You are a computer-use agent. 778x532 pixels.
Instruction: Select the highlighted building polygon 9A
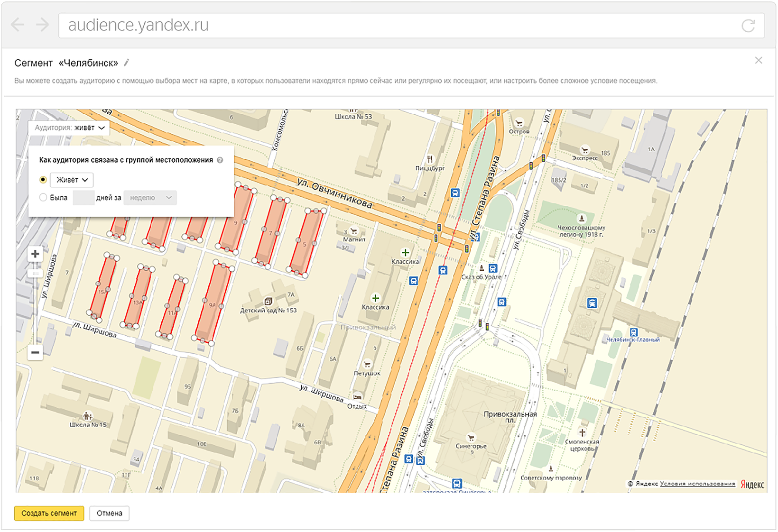(213, 302)
